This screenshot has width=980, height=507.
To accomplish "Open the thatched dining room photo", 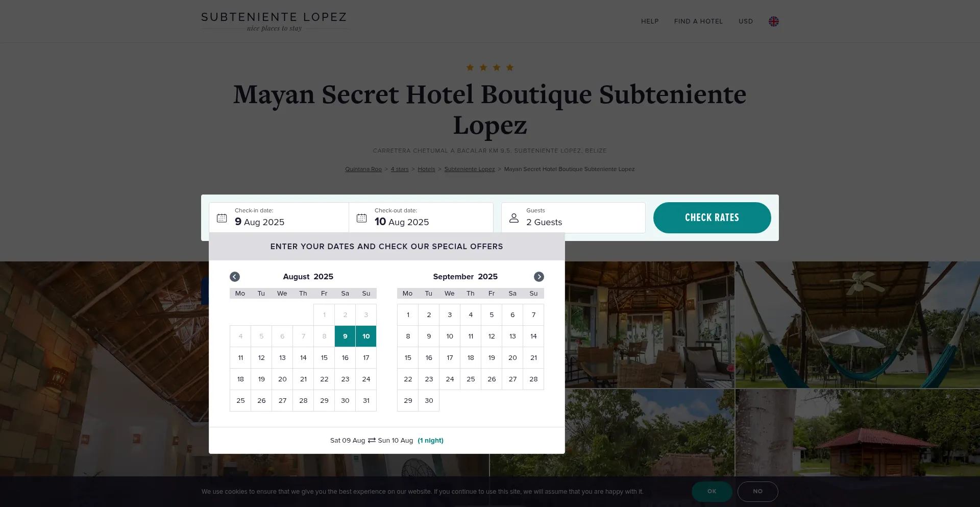I will (x=650, y=325).
